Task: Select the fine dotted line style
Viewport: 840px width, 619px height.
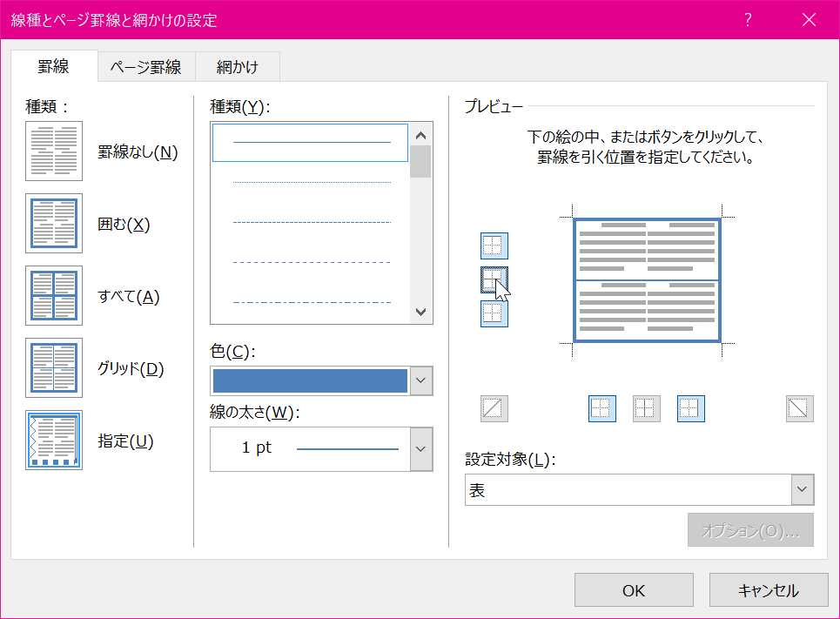Action: pyautogui.click(x=310, y=183)
